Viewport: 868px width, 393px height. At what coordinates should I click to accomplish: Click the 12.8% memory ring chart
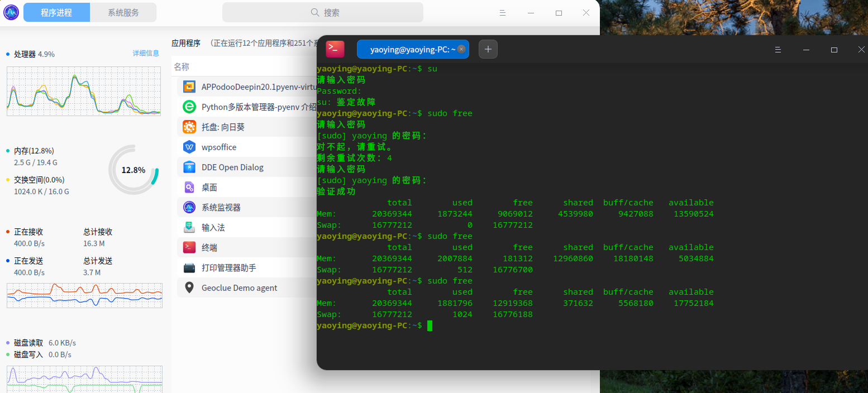coord(133,170)
